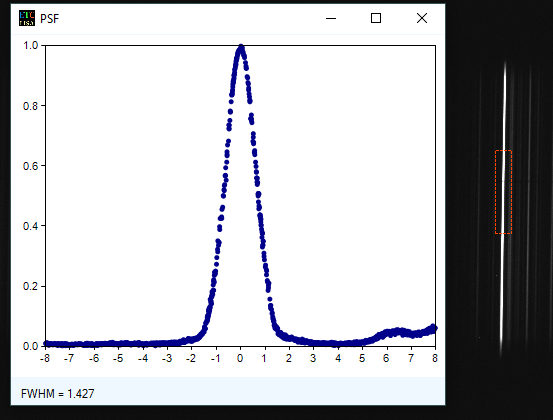
Task: Click the 8 tick label on x-axis
Action: click(x=435, y=358)
